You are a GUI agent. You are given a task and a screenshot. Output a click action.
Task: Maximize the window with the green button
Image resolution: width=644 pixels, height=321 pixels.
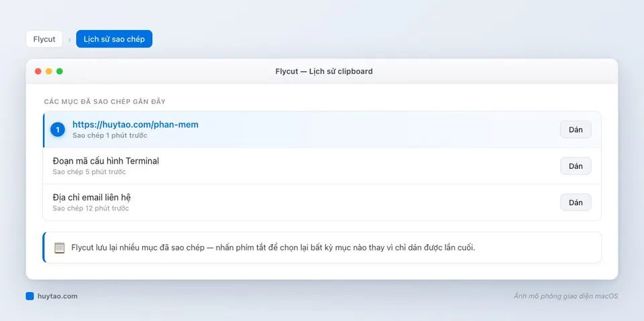tap(60, 71)
